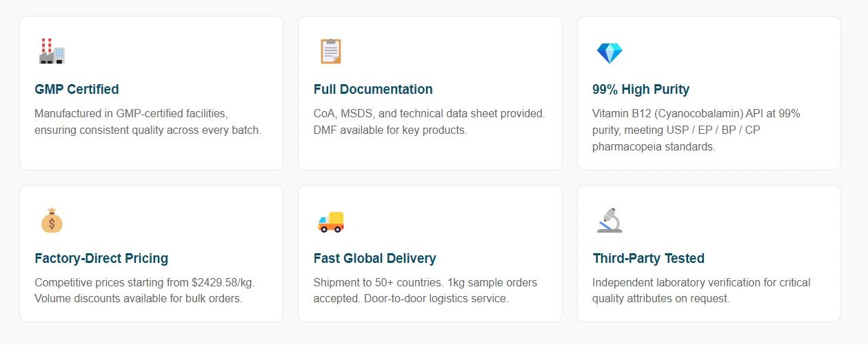Click the 99% High Purity heading

640,89
